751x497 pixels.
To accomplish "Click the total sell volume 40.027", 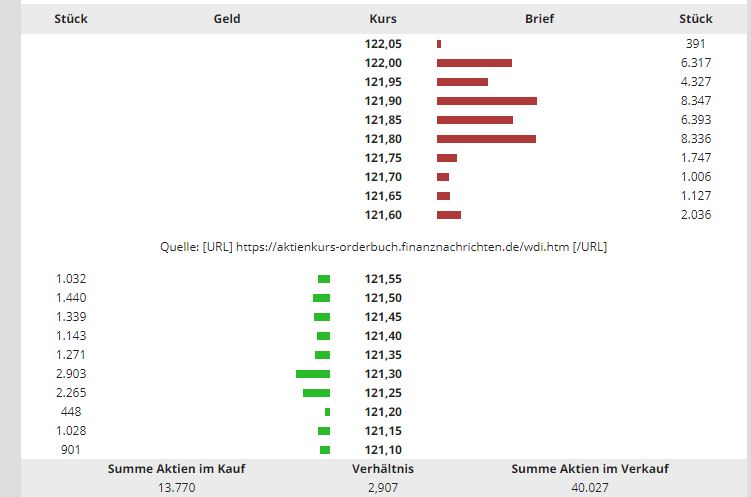I will tap(590, 488).
